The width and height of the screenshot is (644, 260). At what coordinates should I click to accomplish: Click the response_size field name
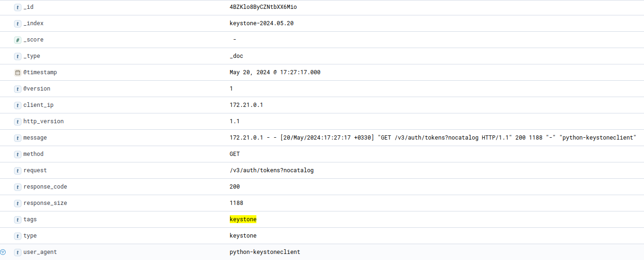click(45, 203)
